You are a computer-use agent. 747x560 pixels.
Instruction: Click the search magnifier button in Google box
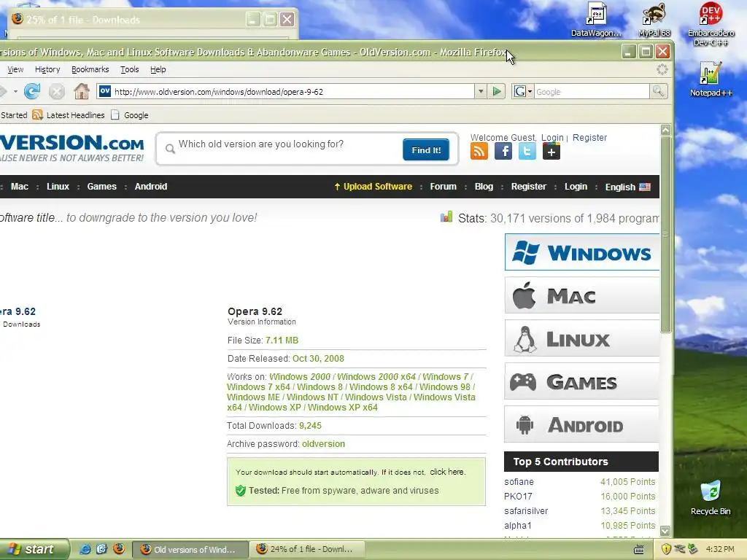pyautogui.click(x=659, y=91)
